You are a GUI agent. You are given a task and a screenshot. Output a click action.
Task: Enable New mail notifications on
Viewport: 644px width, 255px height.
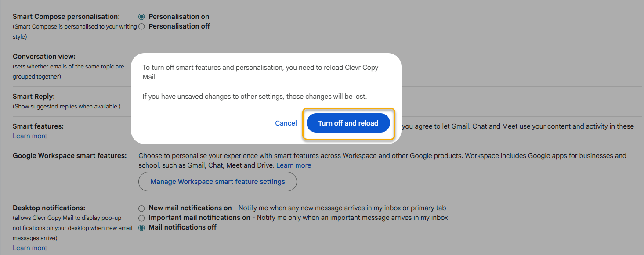(141, 208)
